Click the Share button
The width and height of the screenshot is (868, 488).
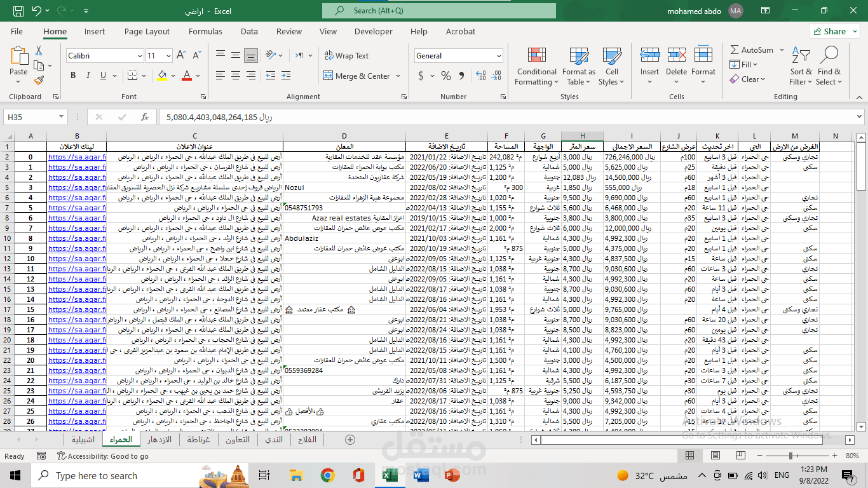(834, 31)
